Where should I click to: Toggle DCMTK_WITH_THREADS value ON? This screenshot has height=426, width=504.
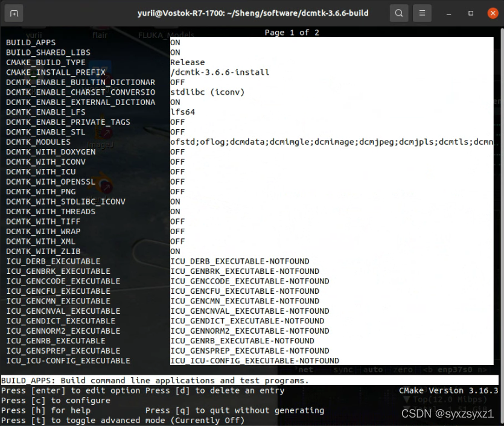175,212
